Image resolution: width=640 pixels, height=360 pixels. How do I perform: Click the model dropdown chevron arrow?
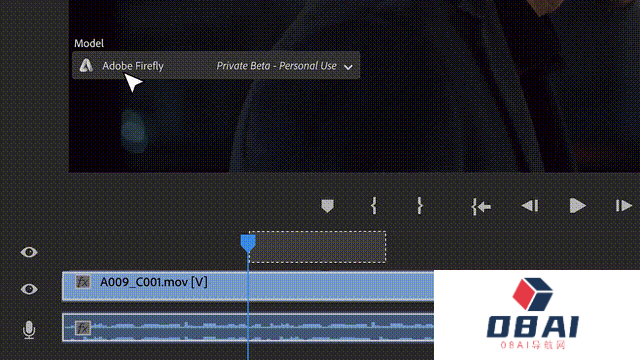[x=348, y=67]
